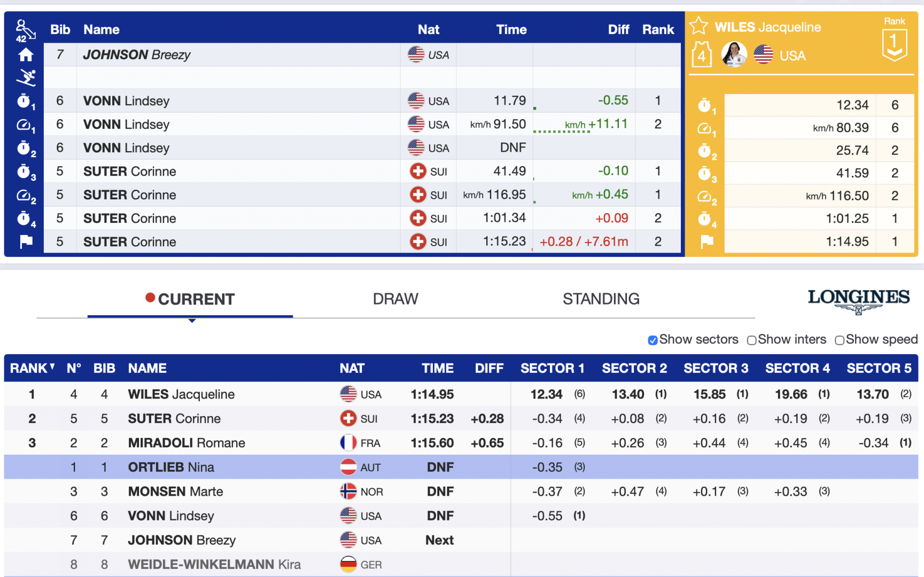The image size is (924, 577).
Task: Click the spectators count icon at top left
Action: (25, 31)
